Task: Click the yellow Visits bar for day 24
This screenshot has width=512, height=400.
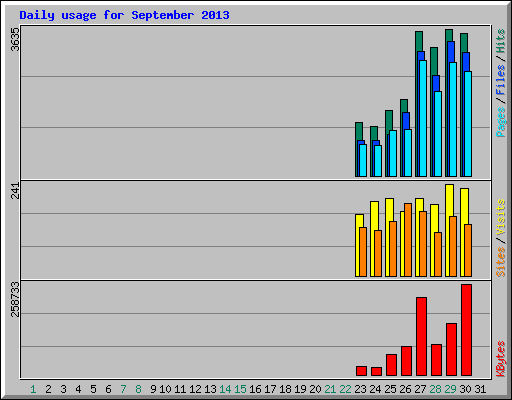Action: pos(374,216)
